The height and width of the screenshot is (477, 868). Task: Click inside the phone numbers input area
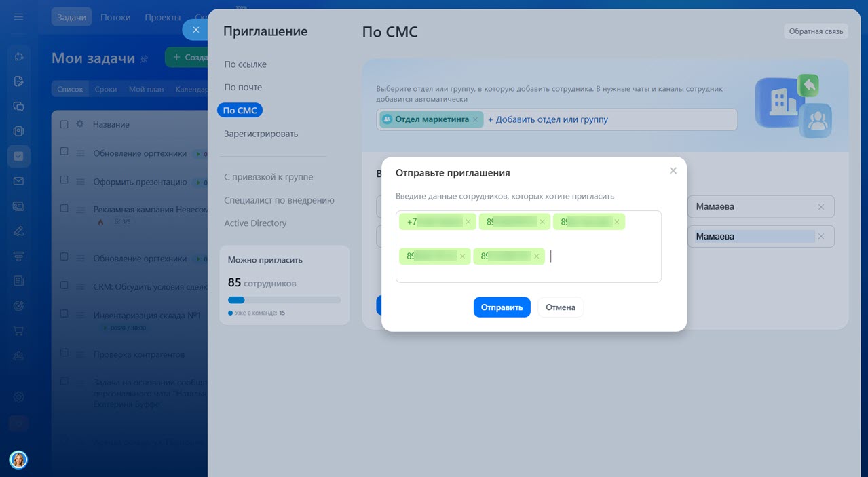(x=529, y=246)
